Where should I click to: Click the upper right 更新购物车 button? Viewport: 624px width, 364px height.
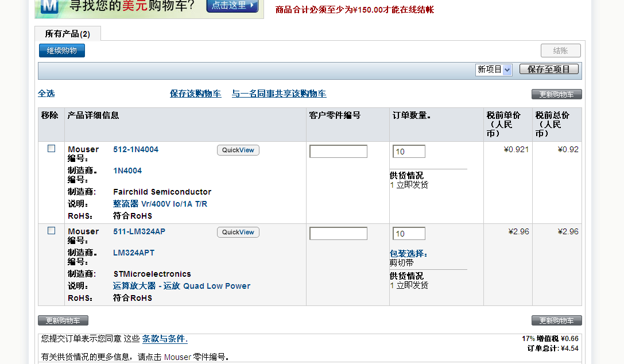point(556,94)
